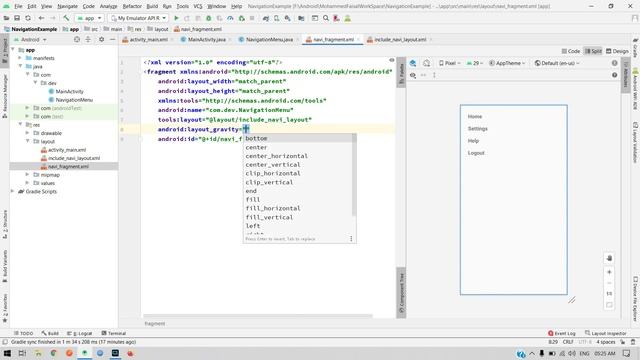The image size is (640, 360).
Task: Open the File menu
Action: point(18,7)
